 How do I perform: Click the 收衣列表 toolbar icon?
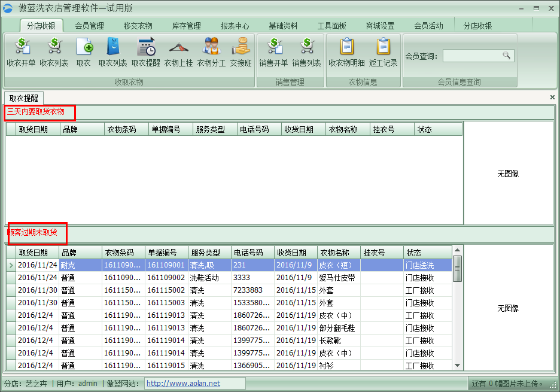[x=54, y=51]
